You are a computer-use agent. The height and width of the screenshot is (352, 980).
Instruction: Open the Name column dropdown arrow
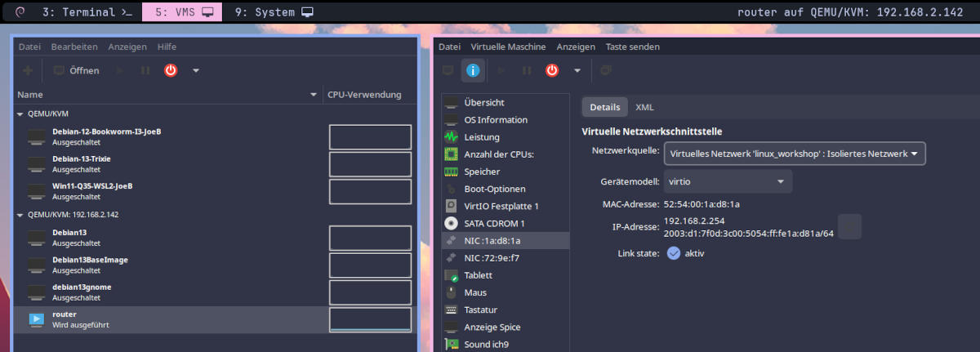[314, 95]
